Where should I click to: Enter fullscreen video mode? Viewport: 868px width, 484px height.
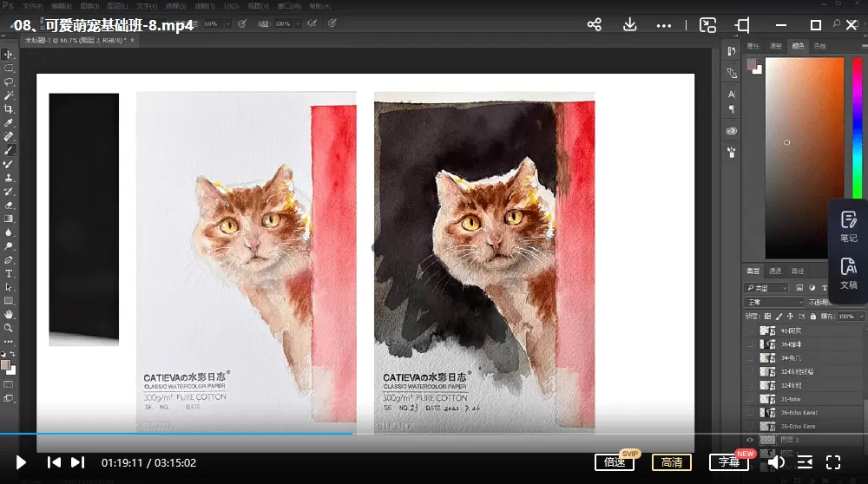point(833,462)
